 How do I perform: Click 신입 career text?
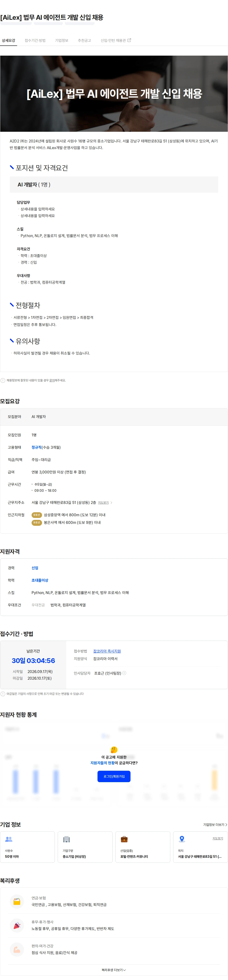pos(35,568)
